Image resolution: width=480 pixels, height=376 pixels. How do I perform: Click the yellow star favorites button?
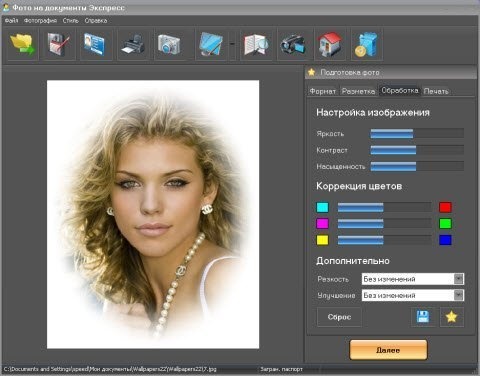(451, 317)
